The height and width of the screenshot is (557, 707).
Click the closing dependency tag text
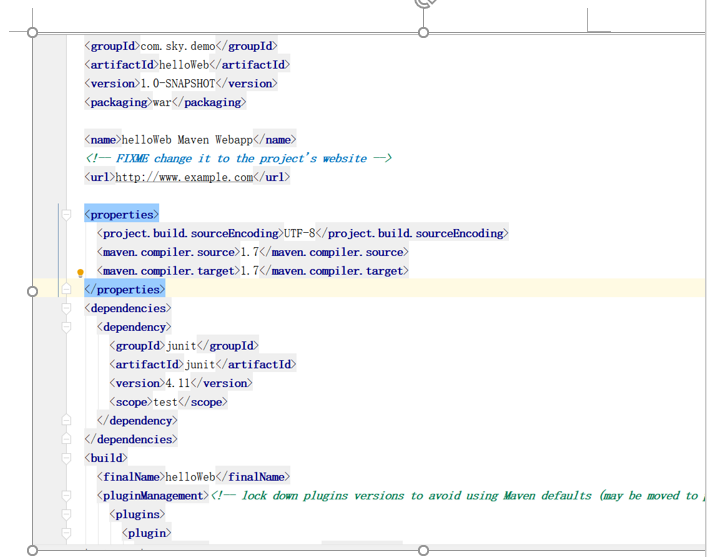pos(138,421)
